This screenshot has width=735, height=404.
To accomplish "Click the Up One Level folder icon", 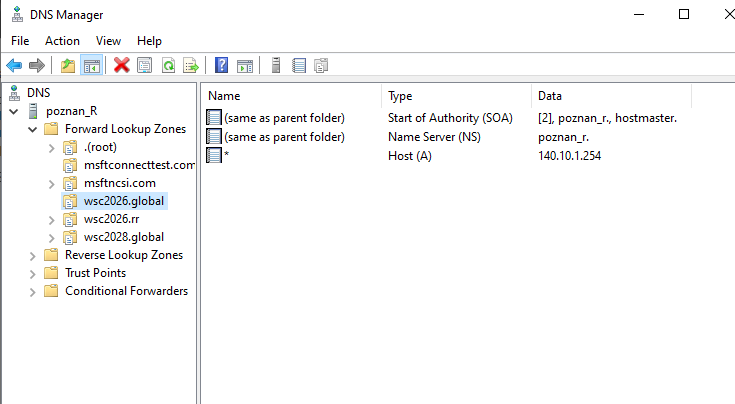I will click(68, 66).
